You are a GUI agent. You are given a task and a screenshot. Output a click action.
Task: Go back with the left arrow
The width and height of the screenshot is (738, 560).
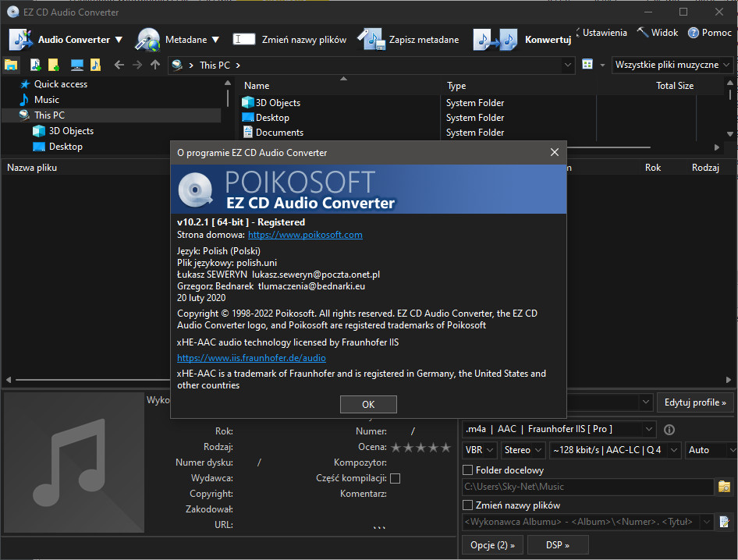(119, 65)
